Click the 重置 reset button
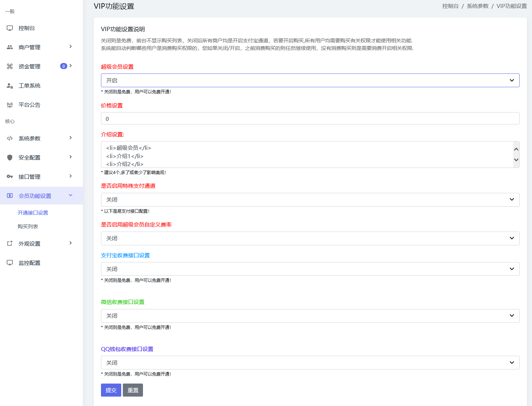The width and height of the screenshot is (532, 406). click(x=132, y=390)
